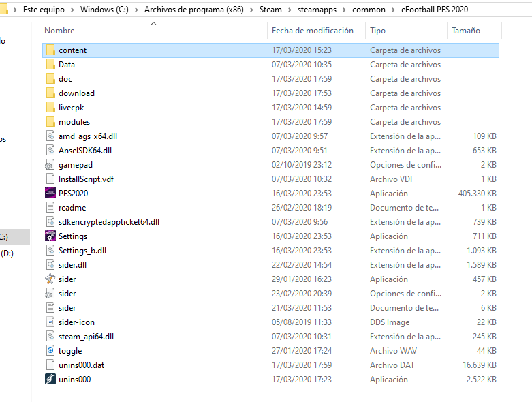The width and height of the screenshot is (532, 402).
Task: Click the livecpk folder icon
Action: pos(50,108)
